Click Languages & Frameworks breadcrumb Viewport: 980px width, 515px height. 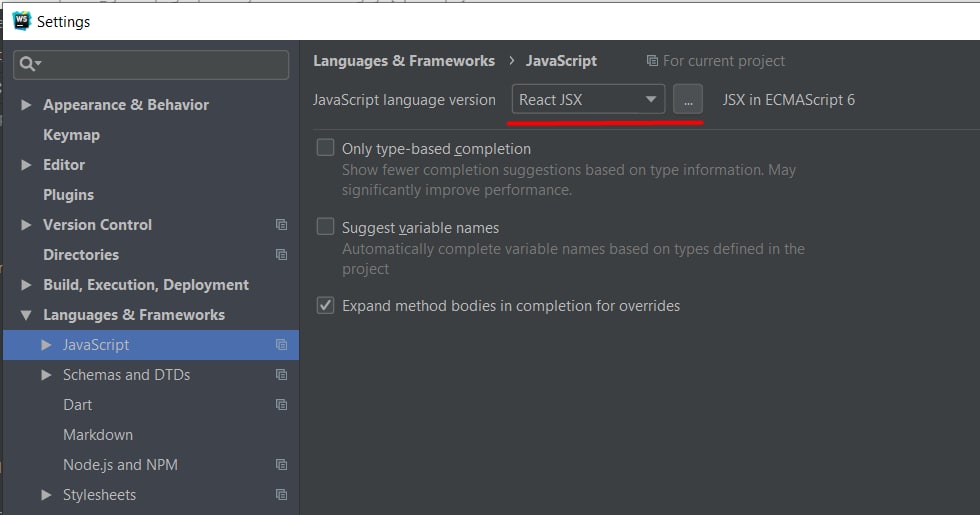coord(404,61)
